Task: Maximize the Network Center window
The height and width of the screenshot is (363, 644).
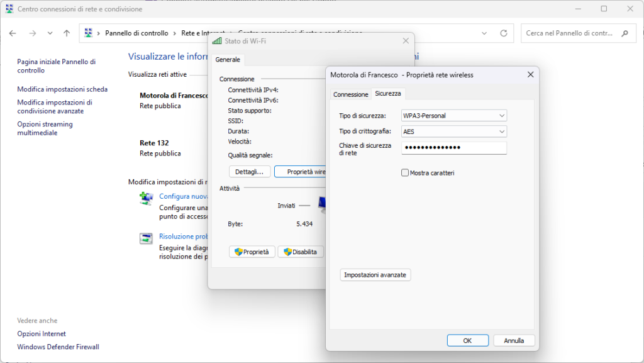Action: (x=604, y=9)
